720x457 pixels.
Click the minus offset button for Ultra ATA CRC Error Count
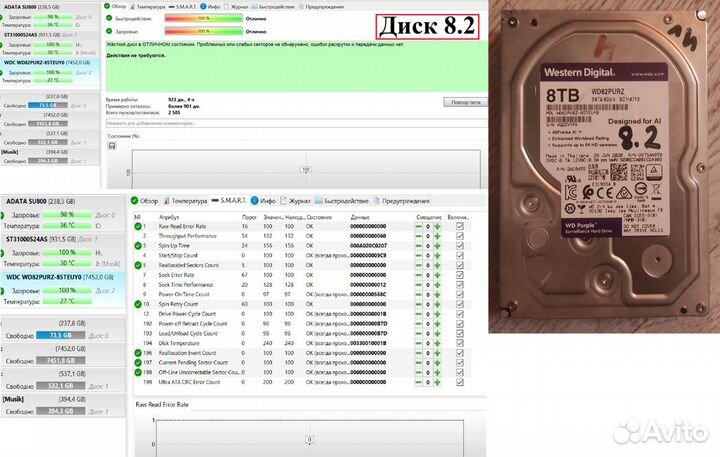point(418,382)
